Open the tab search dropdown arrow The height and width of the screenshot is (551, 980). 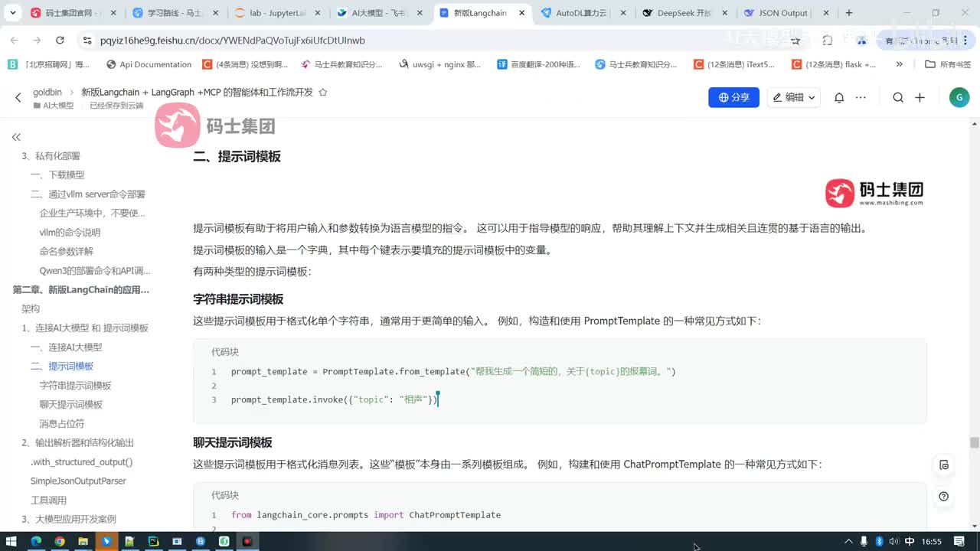pos(13,13)
